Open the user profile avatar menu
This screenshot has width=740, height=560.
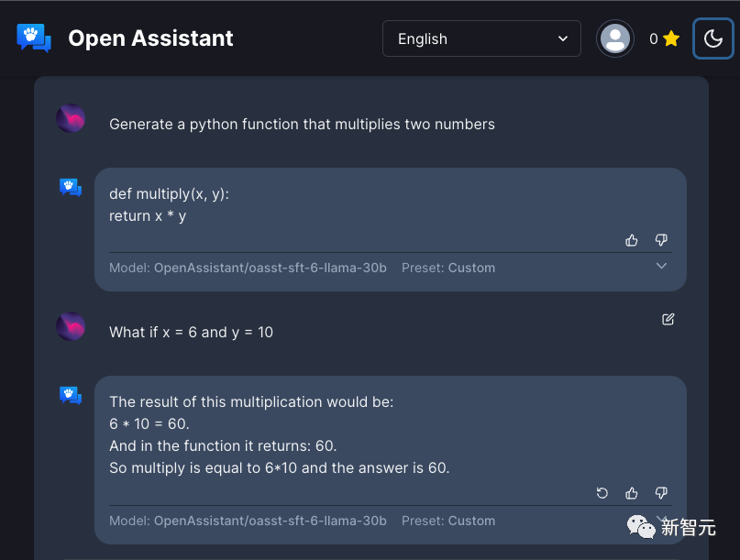(615, 38)
